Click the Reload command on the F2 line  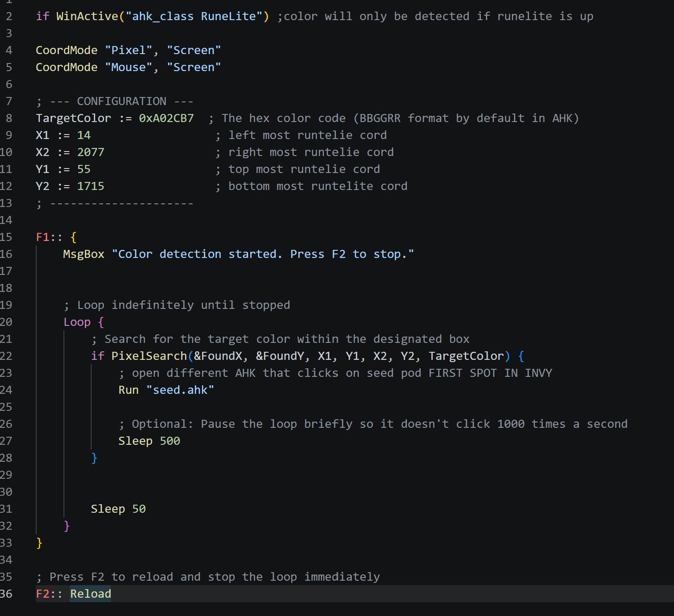(91, 594)
